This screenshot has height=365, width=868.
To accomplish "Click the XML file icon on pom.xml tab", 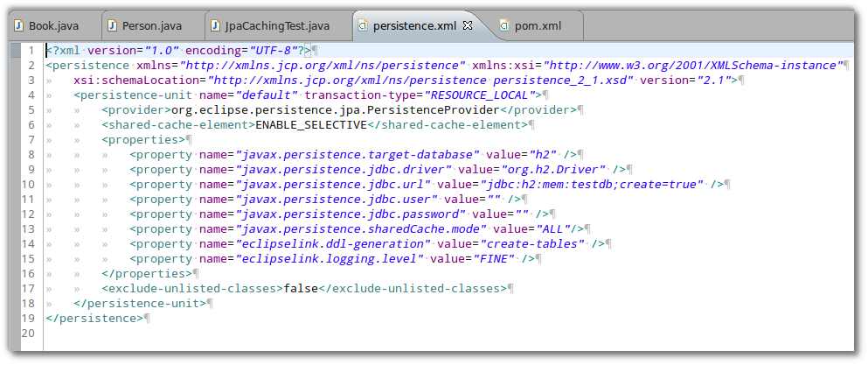I will tap(504, 25).
